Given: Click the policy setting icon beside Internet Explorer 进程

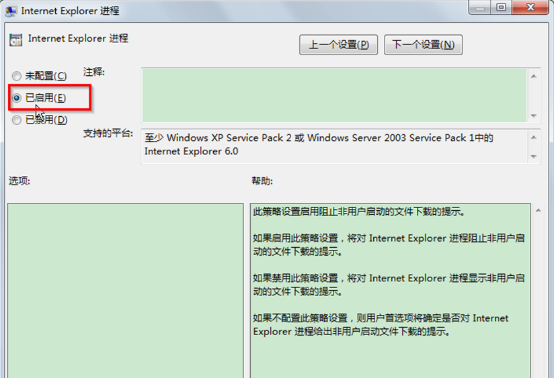Looking at the screenshot, I should (x=16, y=40).
